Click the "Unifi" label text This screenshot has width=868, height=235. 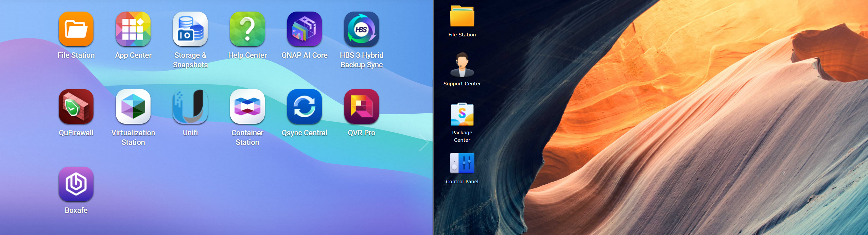tap(190, 133)
